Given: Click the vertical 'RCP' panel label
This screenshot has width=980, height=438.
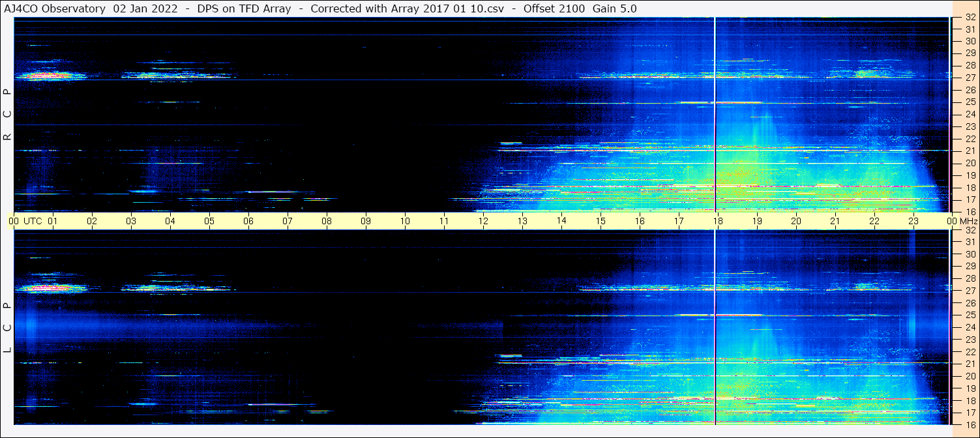Looking at the screenshot, I should coord(8,115).
